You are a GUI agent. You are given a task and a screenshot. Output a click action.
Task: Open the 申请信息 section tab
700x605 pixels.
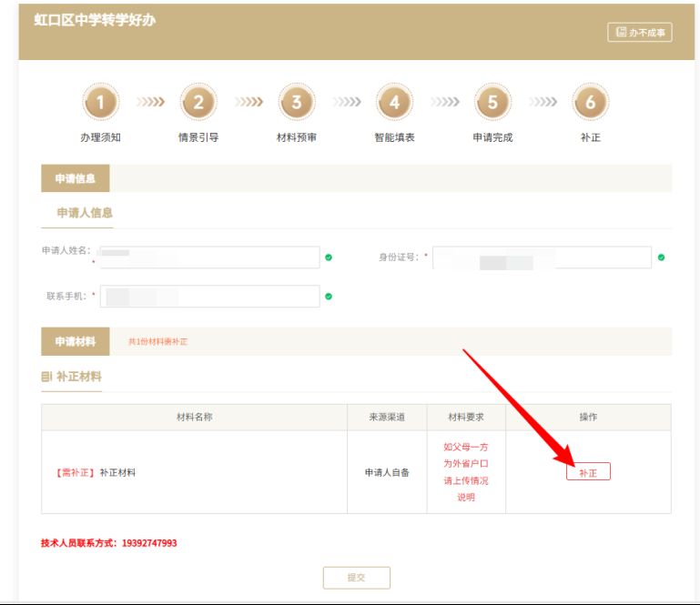[x=75, y=178]
